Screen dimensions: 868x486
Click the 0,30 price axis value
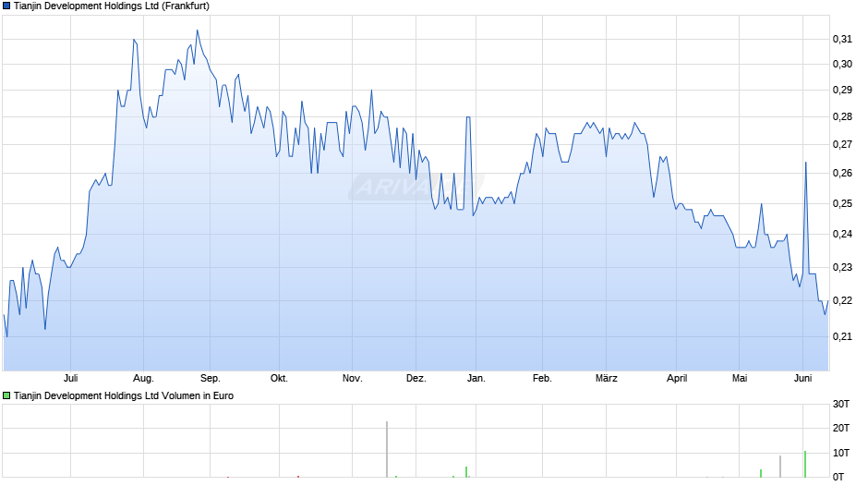842,65
